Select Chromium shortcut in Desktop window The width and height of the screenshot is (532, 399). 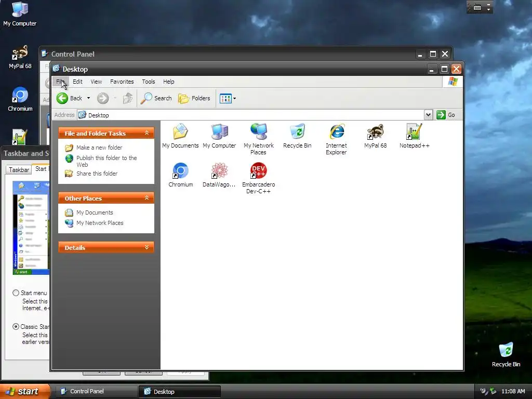coord(180,170)
